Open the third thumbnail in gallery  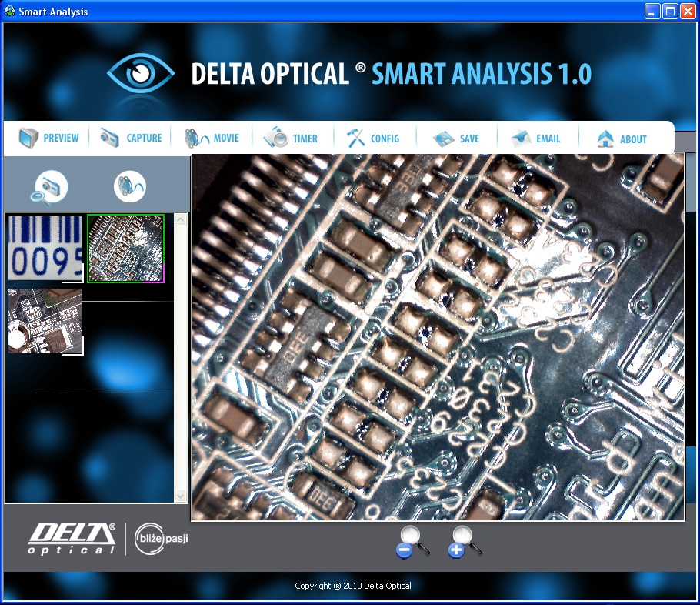45,321
